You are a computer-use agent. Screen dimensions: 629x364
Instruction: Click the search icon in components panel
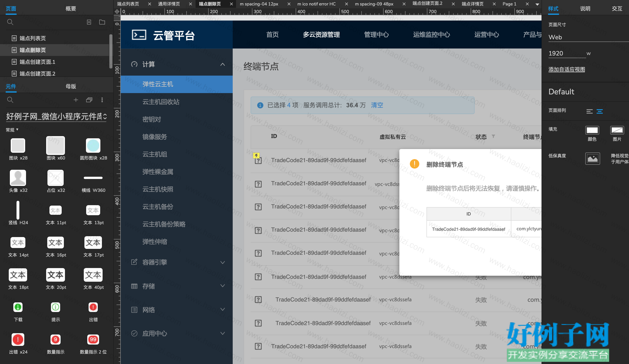pyautogui.click(x=10, y=100)
